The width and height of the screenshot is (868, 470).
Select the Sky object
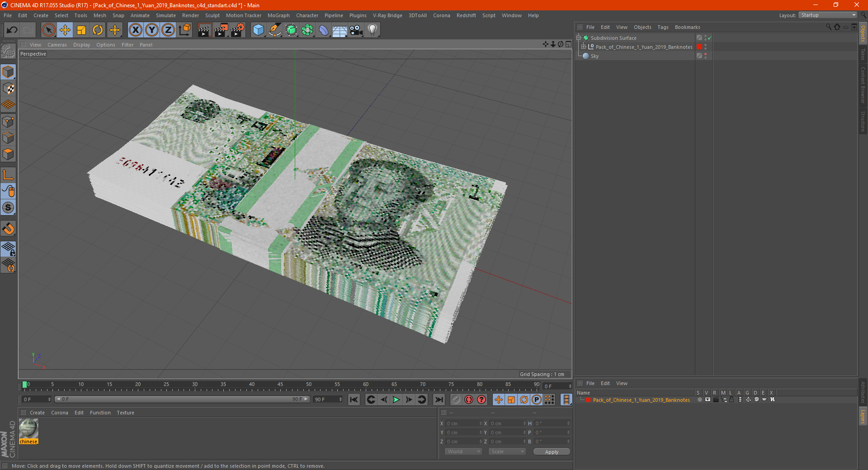(x=594, y=56)
